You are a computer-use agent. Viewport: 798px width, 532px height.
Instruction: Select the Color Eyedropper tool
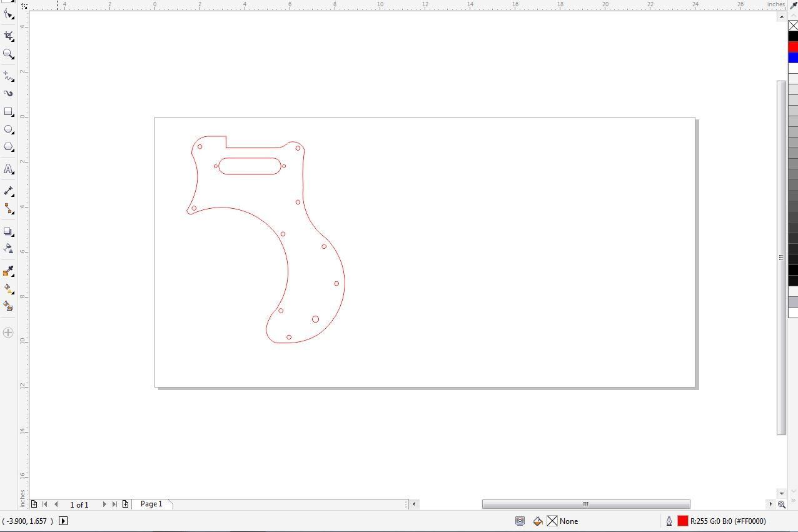[8, 271]
